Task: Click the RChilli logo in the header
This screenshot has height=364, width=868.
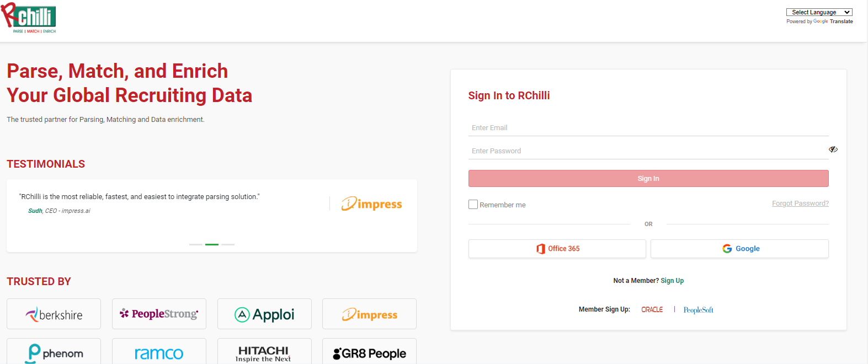Action: 29,18
